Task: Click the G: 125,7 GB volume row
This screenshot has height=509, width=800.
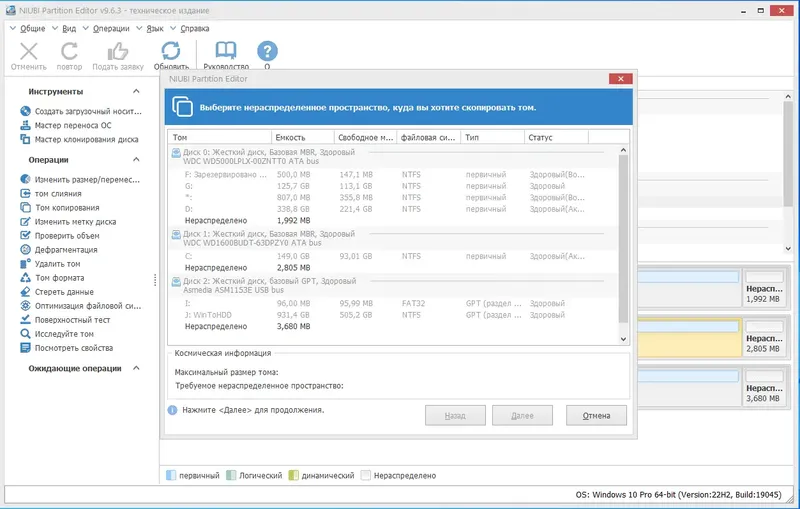Action: [x=393, y=186]
